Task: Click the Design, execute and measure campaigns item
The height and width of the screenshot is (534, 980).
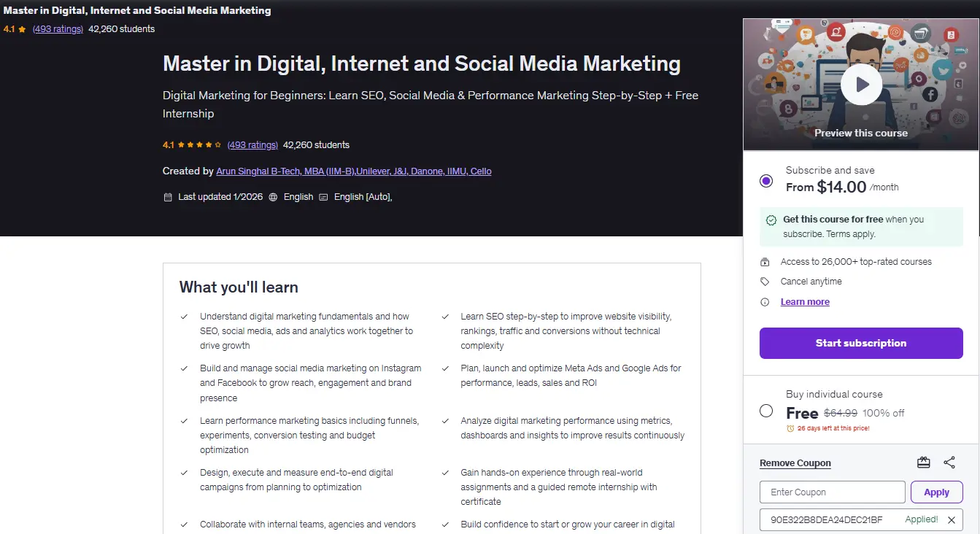Action: coord(296,480)
